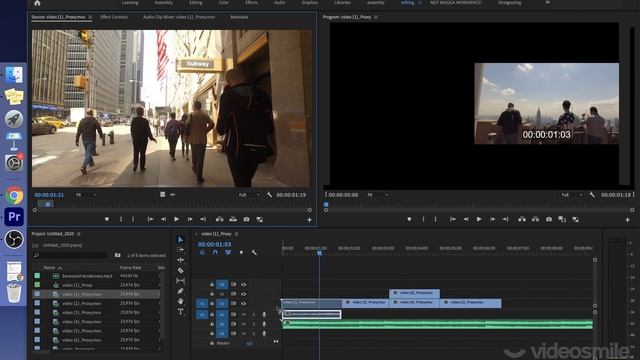Expand workspace overflow chevron menu
The width and height of the screenshot is (640, 360).
548,2
